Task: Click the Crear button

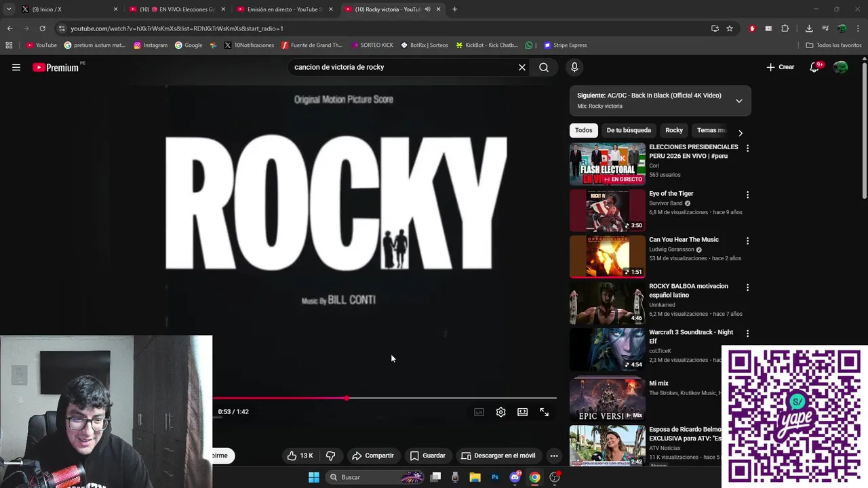Action: (781, 67)
